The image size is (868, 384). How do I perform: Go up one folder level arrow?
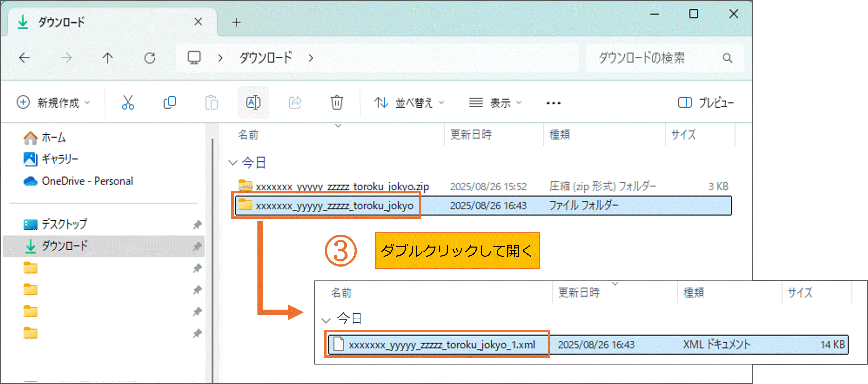[108, 58]
